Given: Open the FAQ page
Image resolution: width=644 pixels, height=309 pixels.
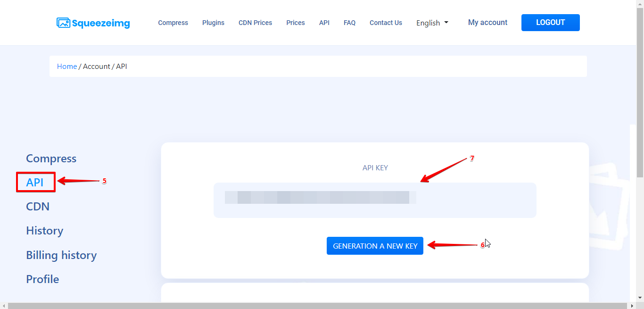Looking at the screenshot, I should 349,23.
